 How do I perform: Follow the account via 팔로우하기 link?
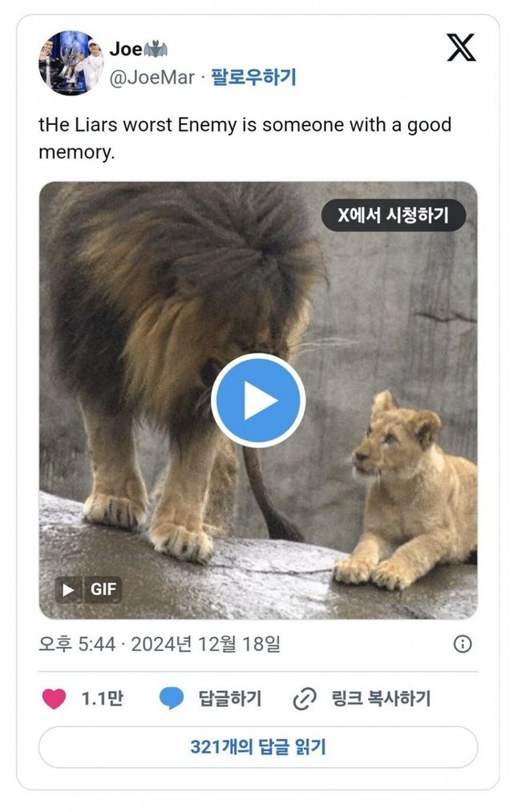253,77
